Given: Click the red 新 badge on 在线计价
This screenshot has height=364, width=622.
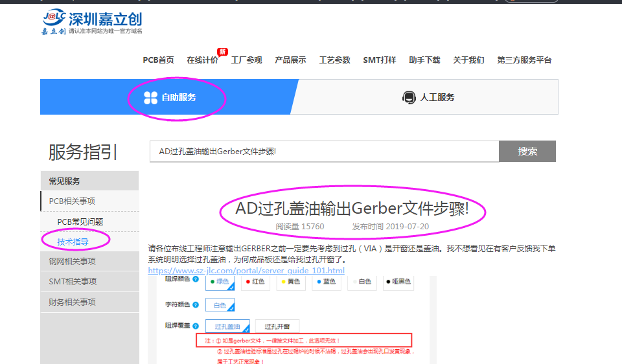Looking at the screenshot, I should [222, 52].
